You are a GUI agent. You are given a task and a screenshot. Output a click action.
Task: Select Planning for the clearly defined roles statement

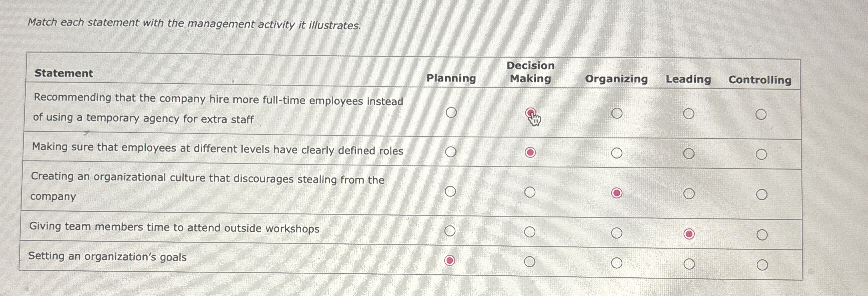pyautogui.click(x=451, y=152)
